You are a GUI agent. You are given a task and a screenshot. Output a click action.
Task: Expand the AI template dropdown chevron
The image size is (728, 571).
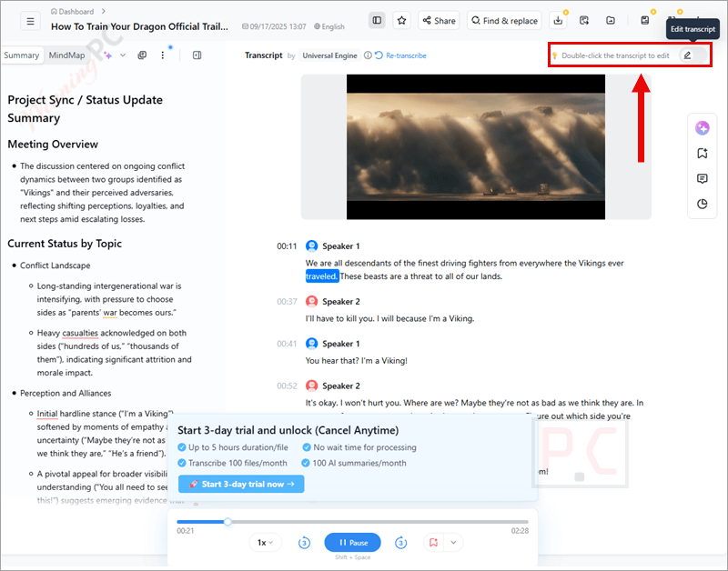click(x=123, y=55)
